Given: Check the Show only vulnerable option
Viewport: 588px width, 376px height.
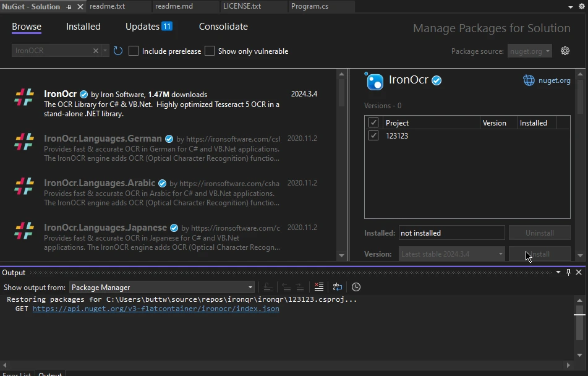Looking at the screenshot, I should tap(210, 51).
